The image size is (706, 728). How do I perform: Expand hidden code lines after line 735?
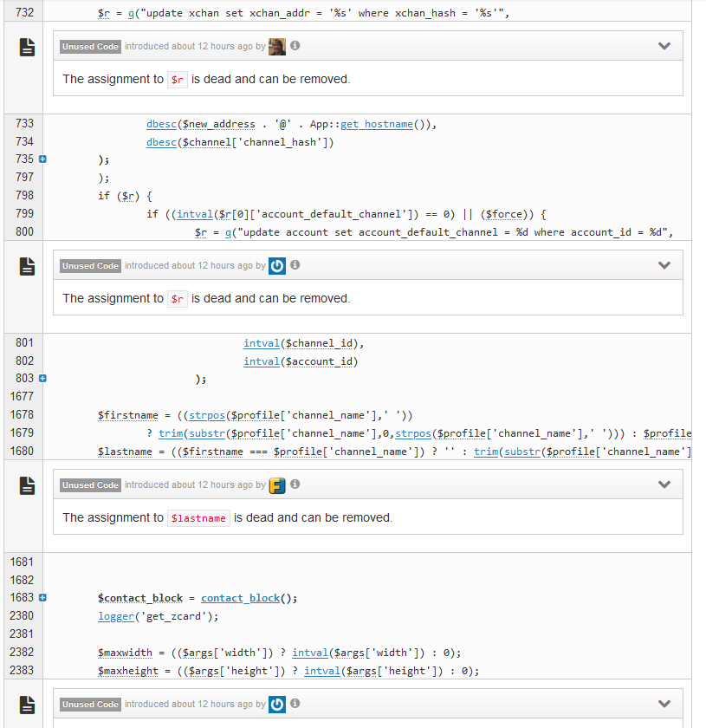42,159
